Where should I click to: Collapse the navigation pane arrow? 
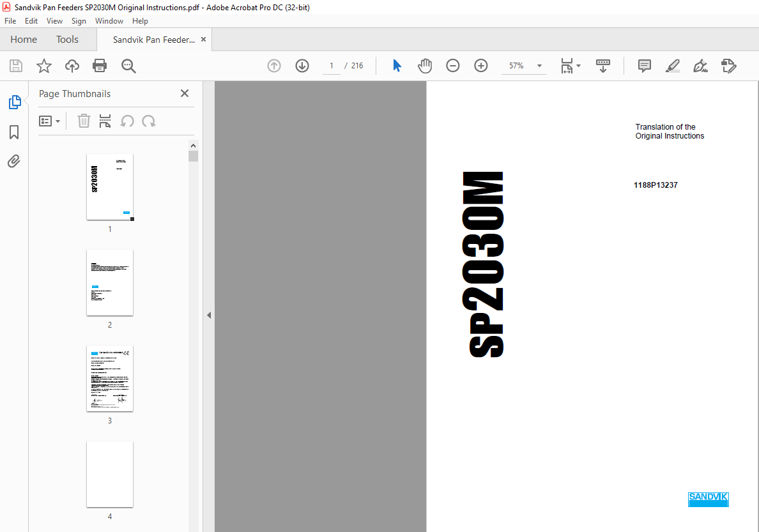[209, 315]
